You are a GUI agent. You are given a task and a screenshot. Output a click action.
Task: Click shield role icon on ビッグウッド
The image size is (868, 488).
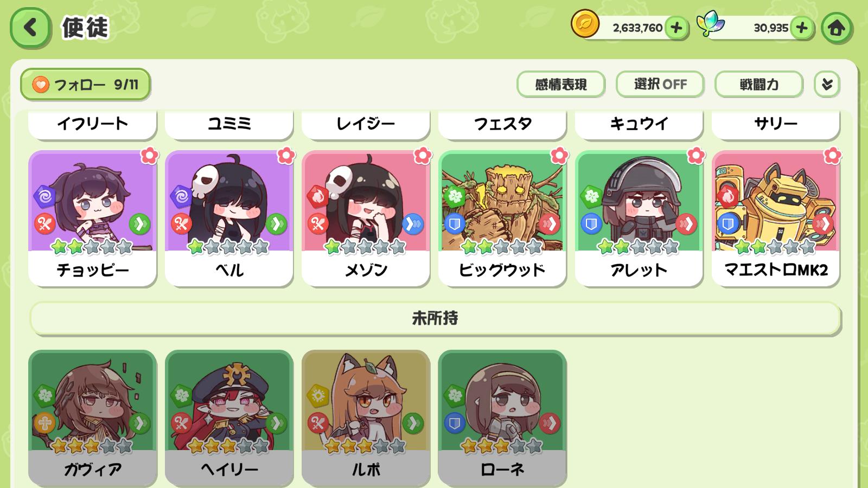[455, 223]
